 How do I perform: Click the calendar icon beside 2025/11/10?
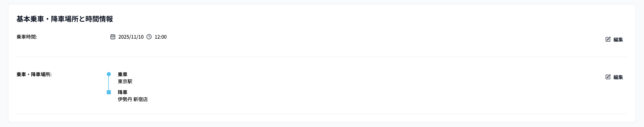pyautogui.click(x=113, y=37)
